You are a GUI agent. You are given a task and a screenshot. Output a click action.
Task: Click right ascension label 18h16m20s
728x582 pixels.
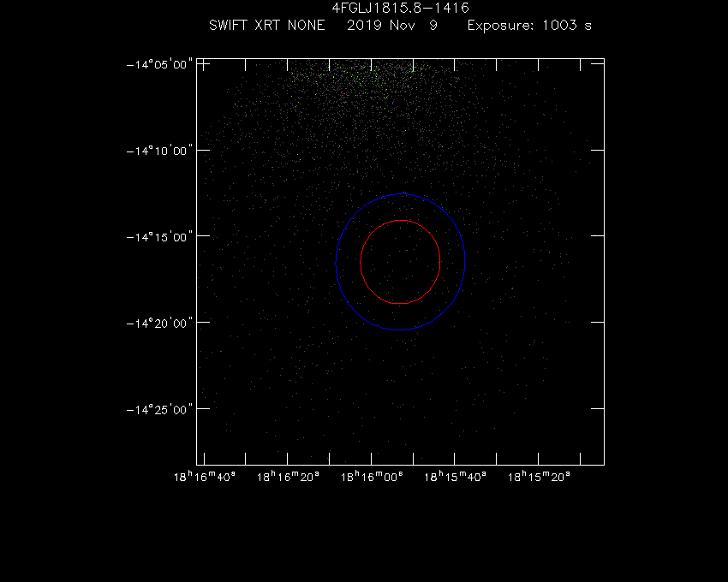click(x=288, y=476)
